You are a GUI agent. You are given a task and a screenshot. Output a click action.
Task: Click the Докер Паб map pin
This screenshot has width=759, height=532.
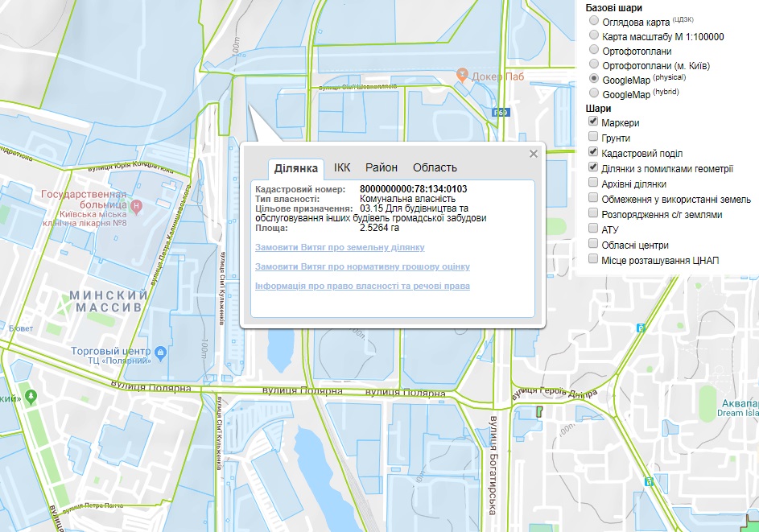pos(462,75)
